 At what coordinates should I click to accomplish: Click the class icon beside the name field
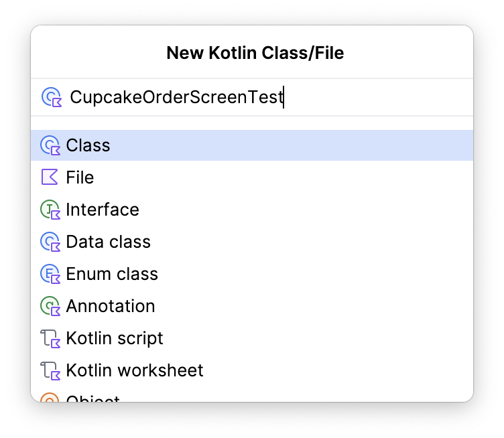tap(52, 97)
